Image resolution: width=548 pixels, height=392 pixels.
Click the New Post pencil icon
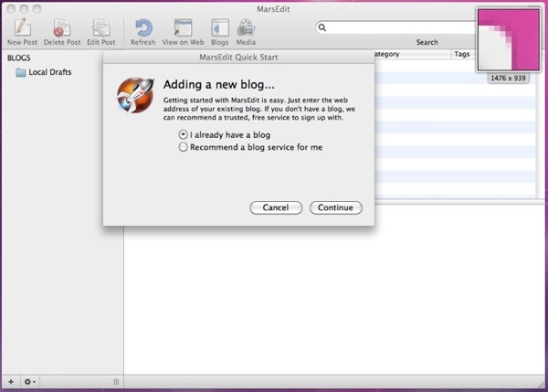coord(22,27)
